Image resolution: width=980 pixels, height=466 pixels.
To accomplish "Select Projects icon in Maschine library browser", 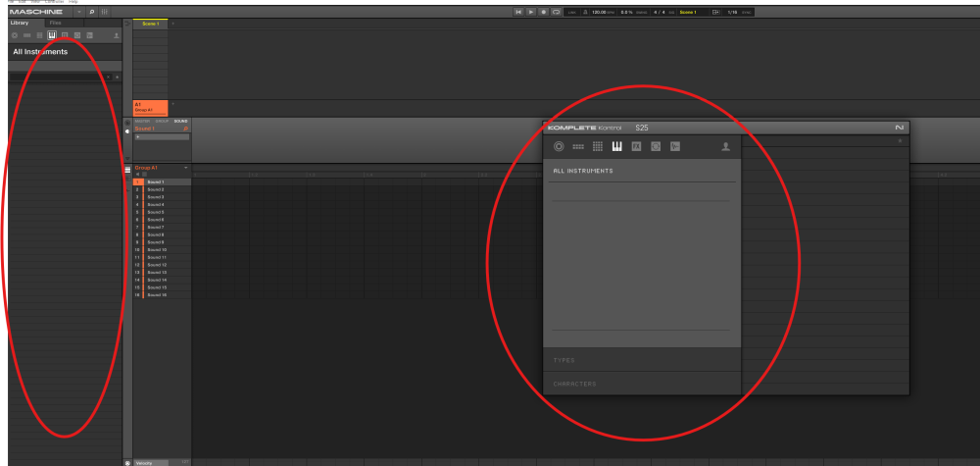I will tap(15, 35).
